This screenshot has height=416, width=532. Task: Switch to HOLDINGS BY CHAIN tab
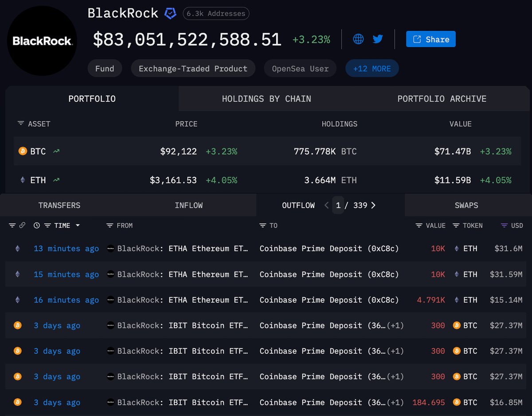click(266, 99)
